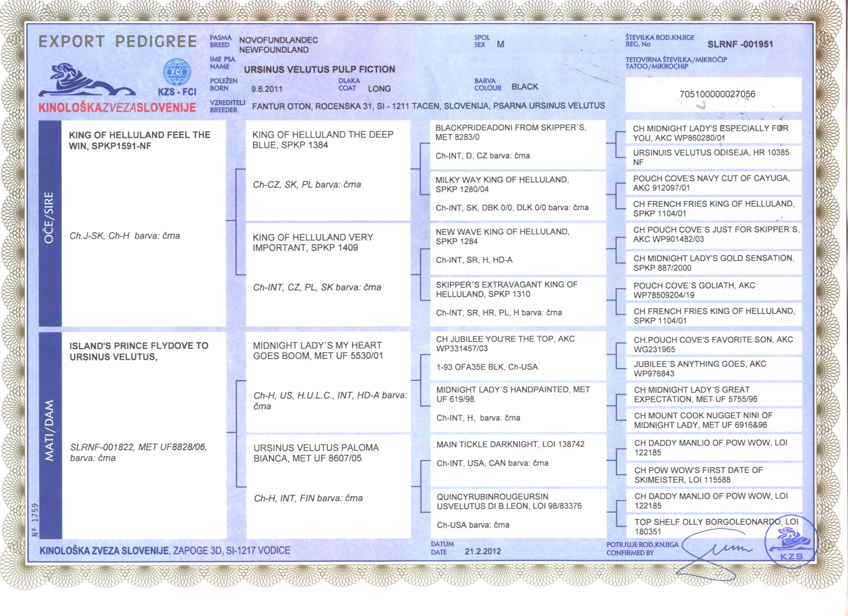This screenshot has width=848, height=616.
Task: Click birth date 9.6.2011
Action: click(x=267, y=89)
